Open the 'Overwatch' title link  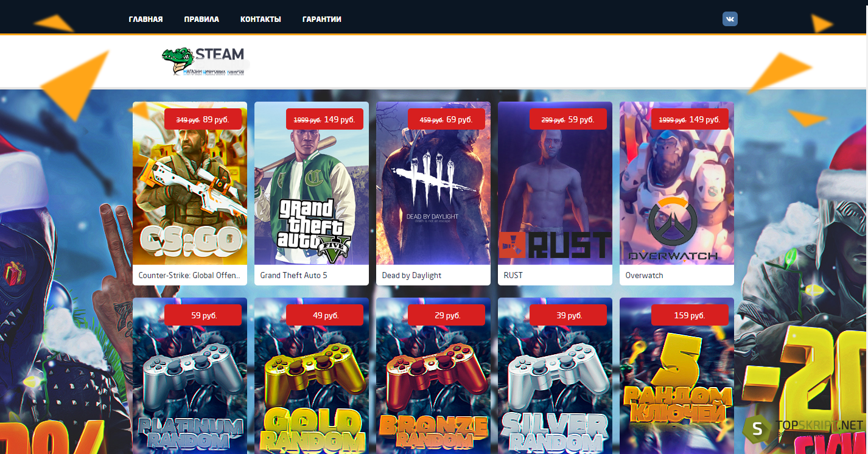coord(644,275)
